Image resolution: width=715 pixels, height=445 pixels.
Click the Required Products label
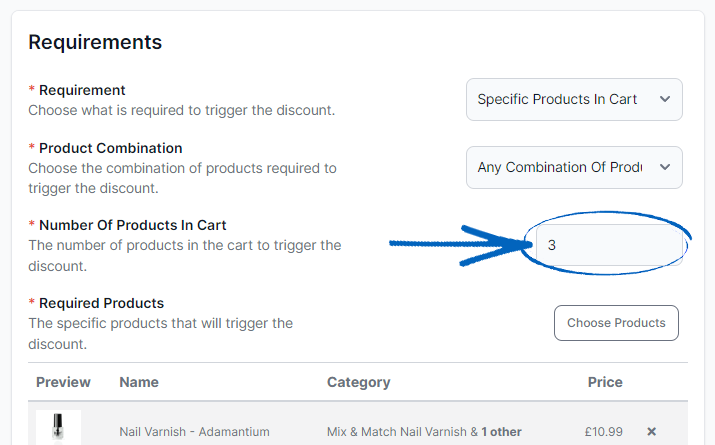coord(101,303)
